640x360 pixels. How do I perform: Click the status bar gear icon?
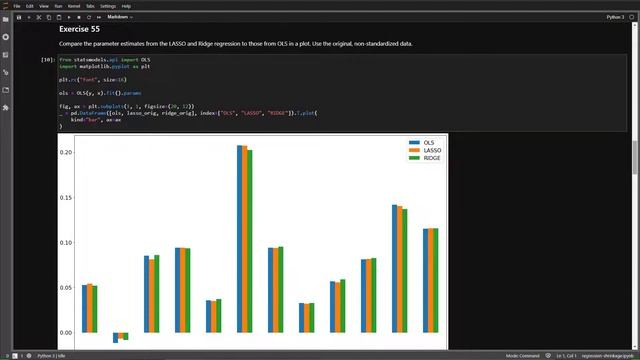pos(29,356)
